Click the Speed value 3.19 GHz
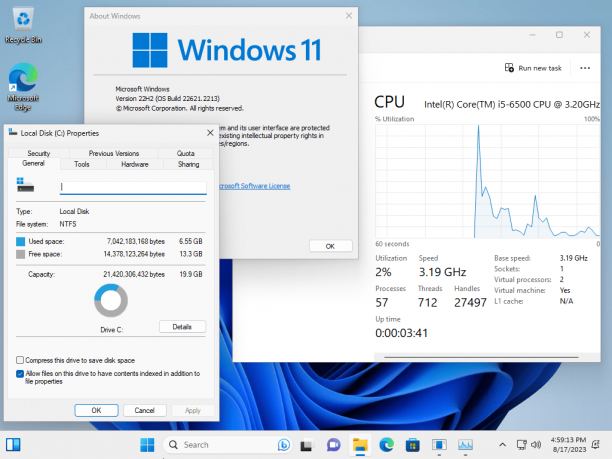This screenshot has width=612, height=459. 442,272
